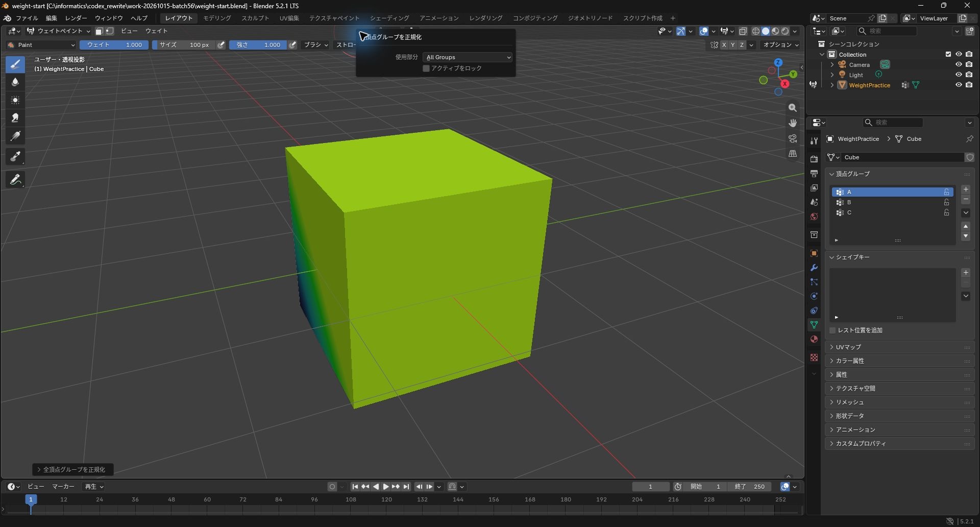
Task: Select the Blur weight tool
Action: (x=15, y=82)
